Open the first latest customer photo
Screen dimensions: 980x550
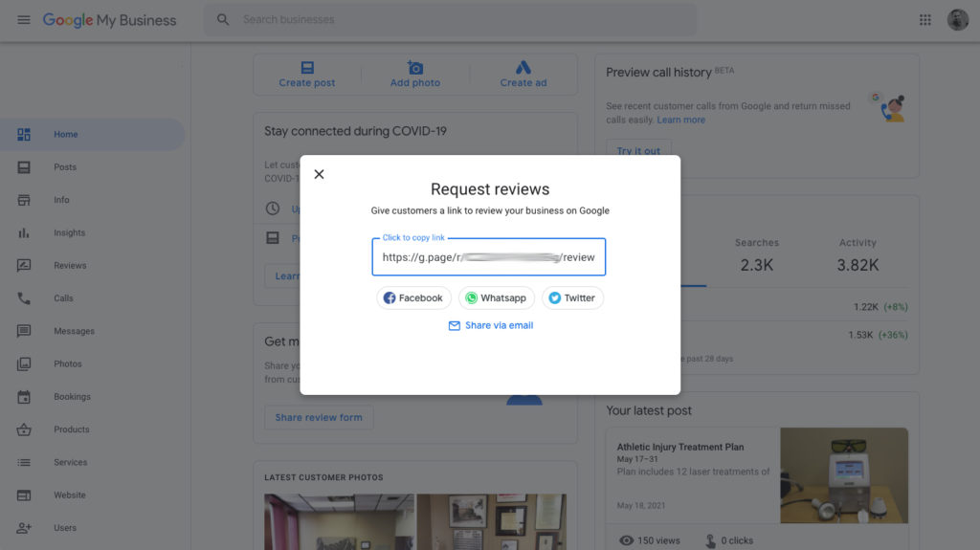339,522
